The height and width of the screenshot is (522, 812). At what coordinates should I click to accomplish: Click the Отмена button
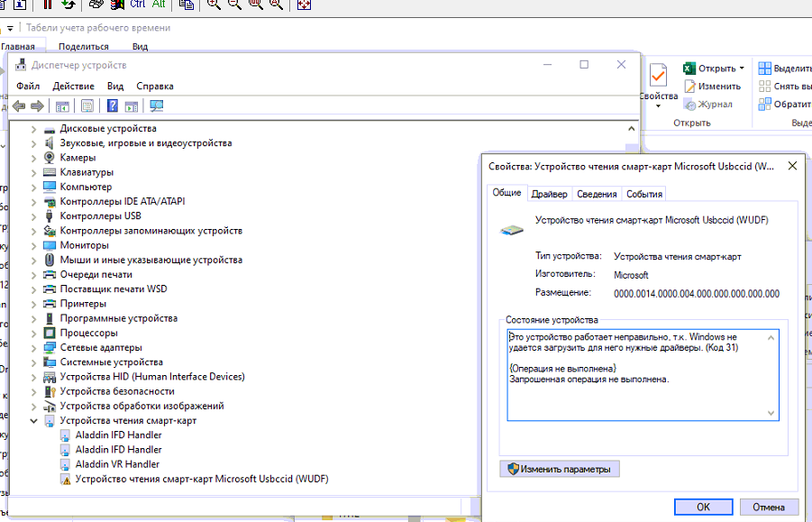769,507
